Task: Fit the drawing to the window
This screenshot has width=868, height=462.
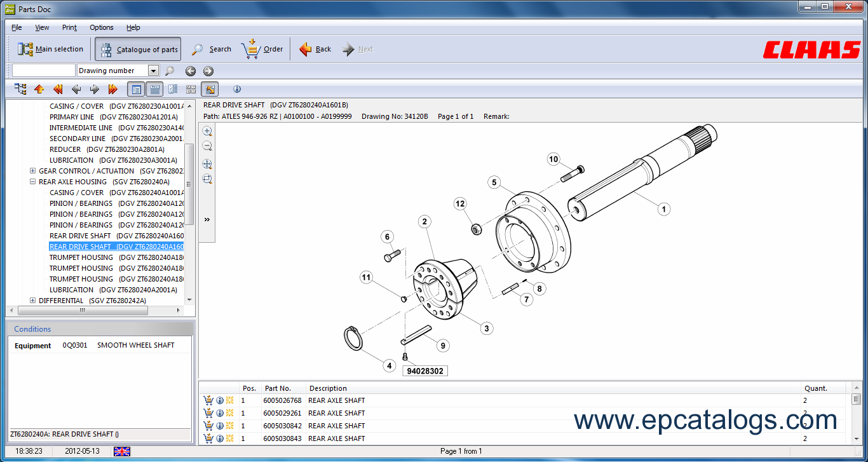Action: 207,164
